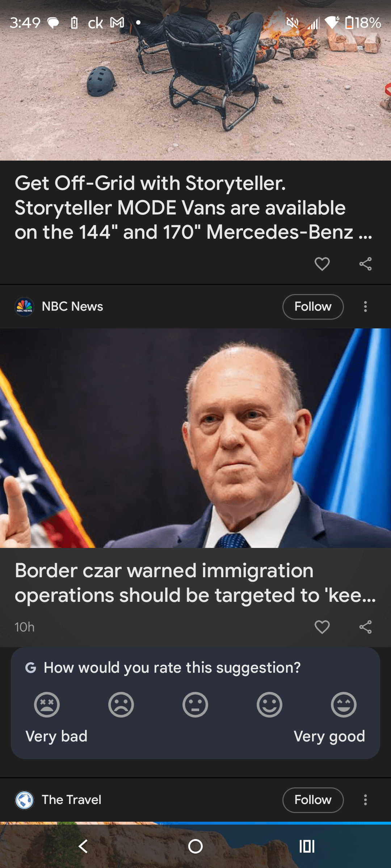
Task: Open the border czar photo
Action: pos(195,438)
